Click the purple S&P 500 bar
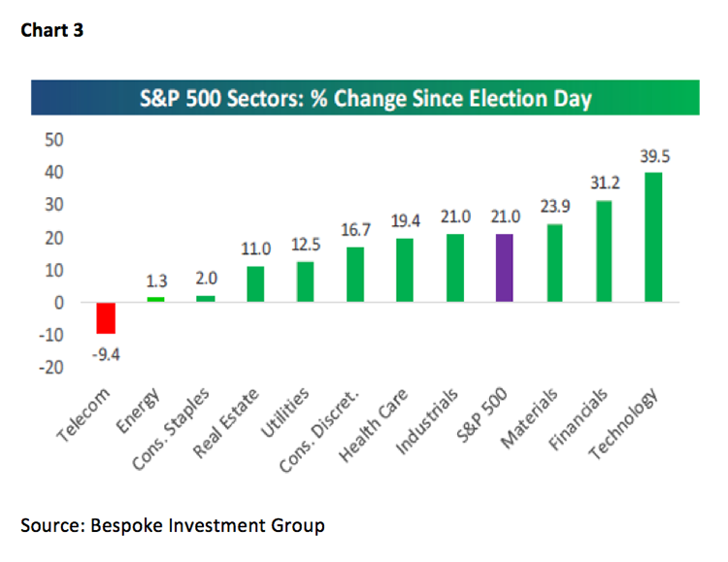 pos(506,268)
